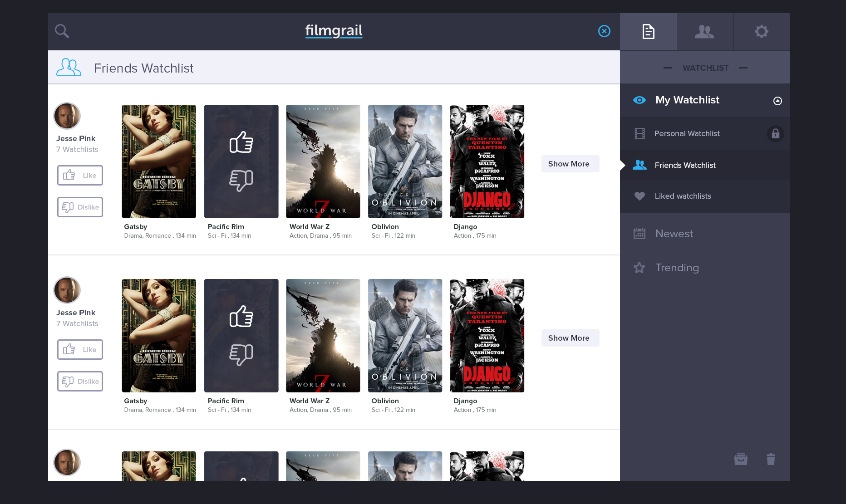846x504 pixels.
Task: Click the archive box icon in sidebar
Action: pyautogui.click(x=741, y=459)
